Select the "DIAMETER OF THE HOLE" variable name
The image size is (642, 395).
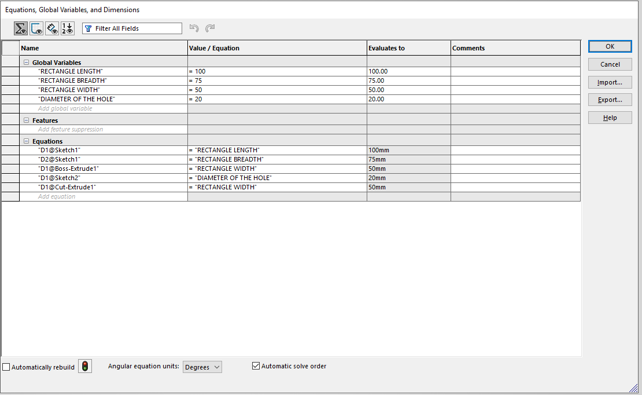click(76, 99)
